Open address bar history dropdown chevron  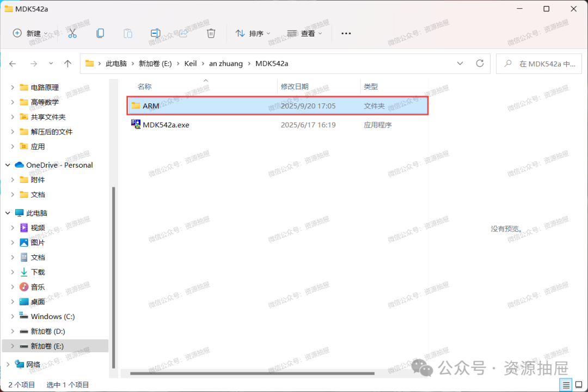pos(460,63)
